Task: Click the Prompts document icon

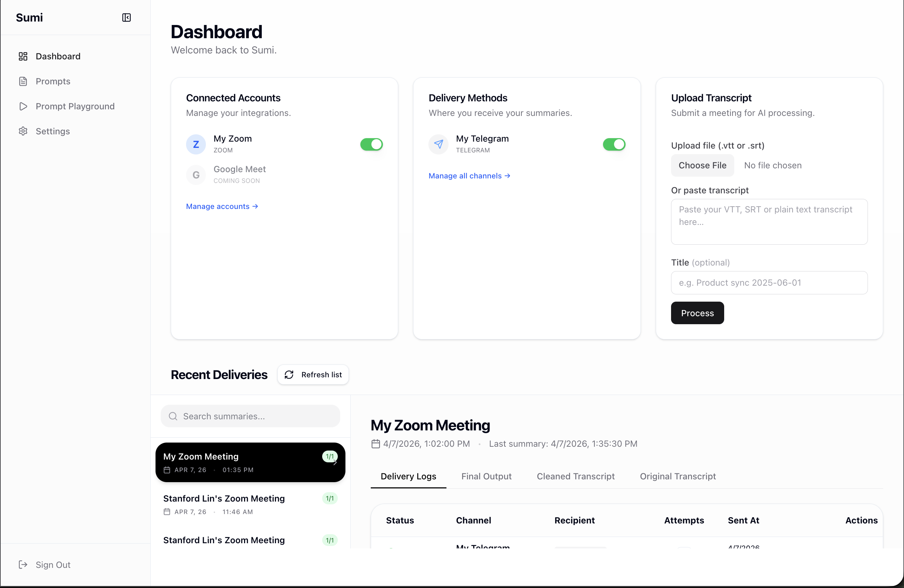Action: pyautogui.click(x=23, y=81)
